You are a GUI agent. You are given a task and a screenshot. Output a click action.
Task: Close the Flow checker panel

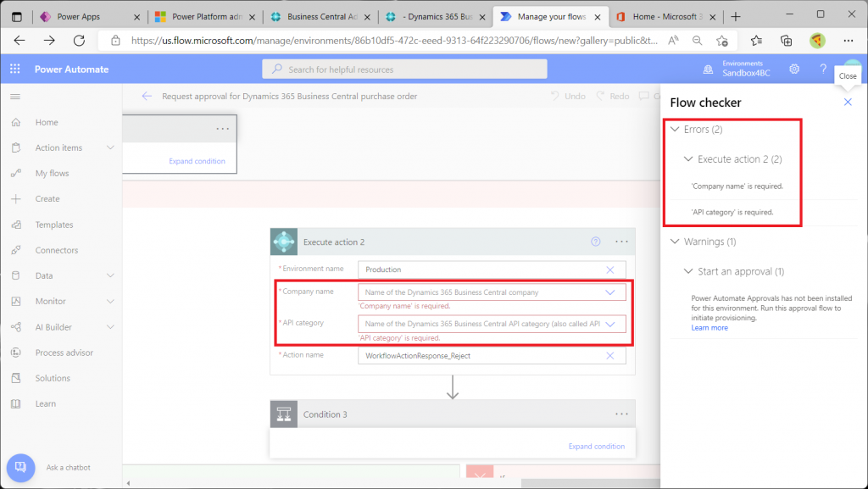click(848, 103)
